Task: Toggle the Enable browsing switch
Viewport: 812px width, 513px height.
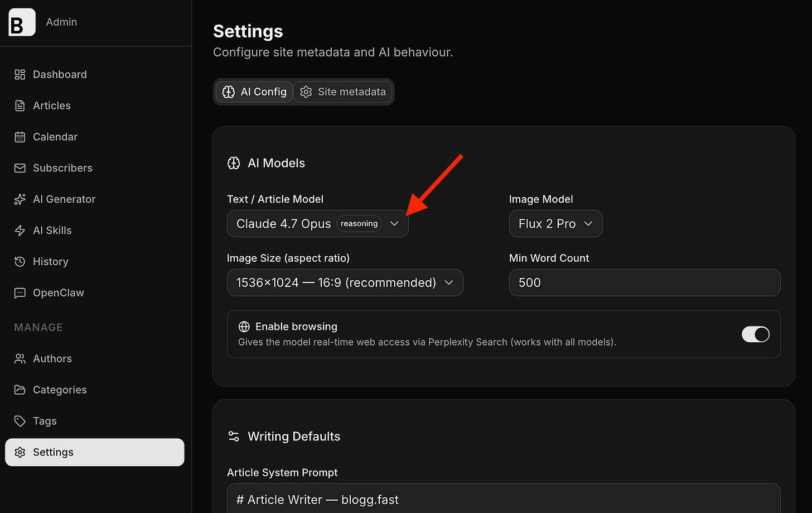Action: 756,334
